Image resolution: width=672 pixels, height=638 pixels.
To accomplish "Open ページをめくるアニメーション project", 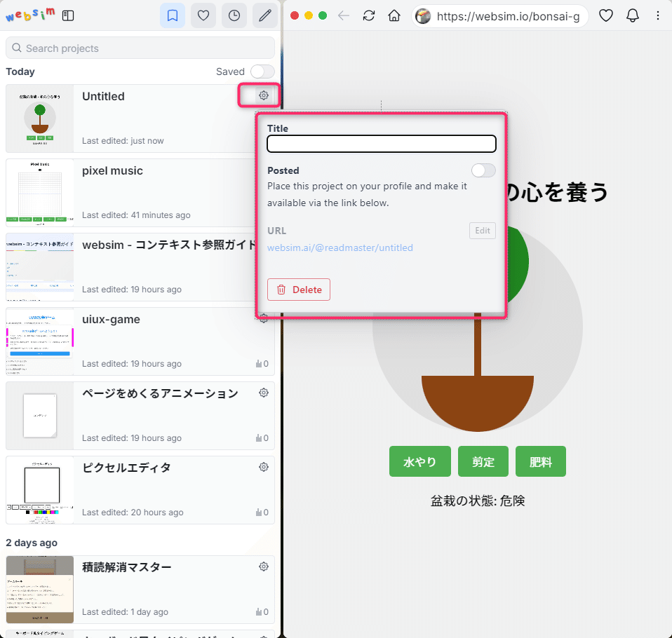I will [x=160, y=393].
